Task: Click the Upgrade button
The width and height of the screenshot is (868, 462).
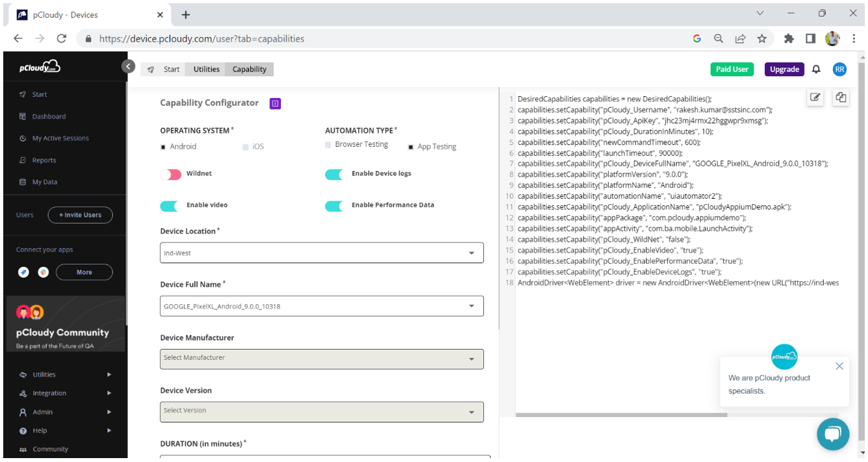Action: point(784,68)
